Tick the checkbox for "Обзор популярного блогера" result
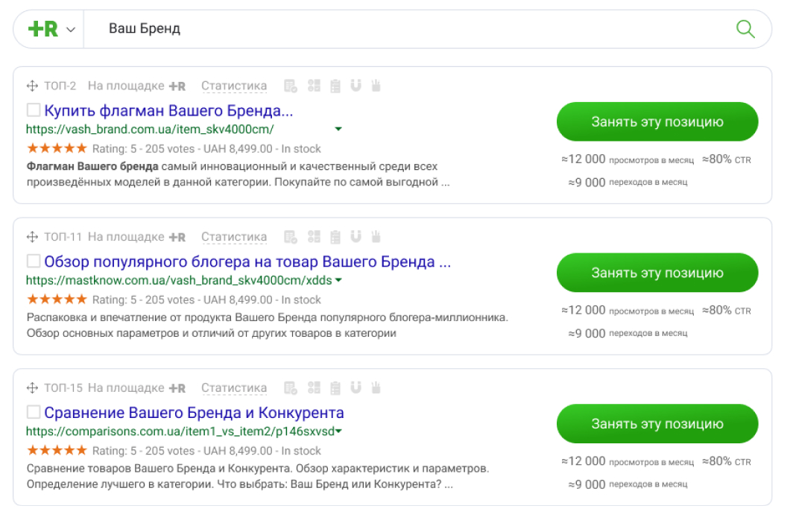 click(x=34, y=261)
